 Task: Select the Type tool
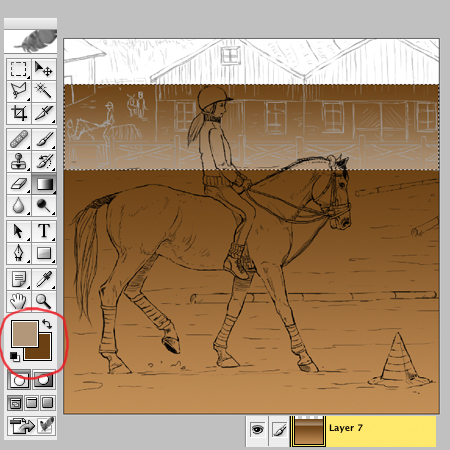(44, 231)
